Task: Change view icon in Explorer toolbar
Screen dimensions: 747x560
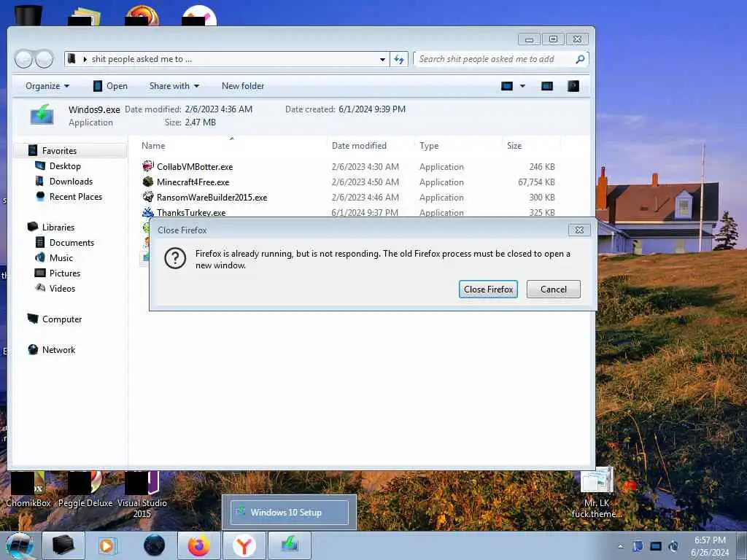Action: click(x=507, y=86)
